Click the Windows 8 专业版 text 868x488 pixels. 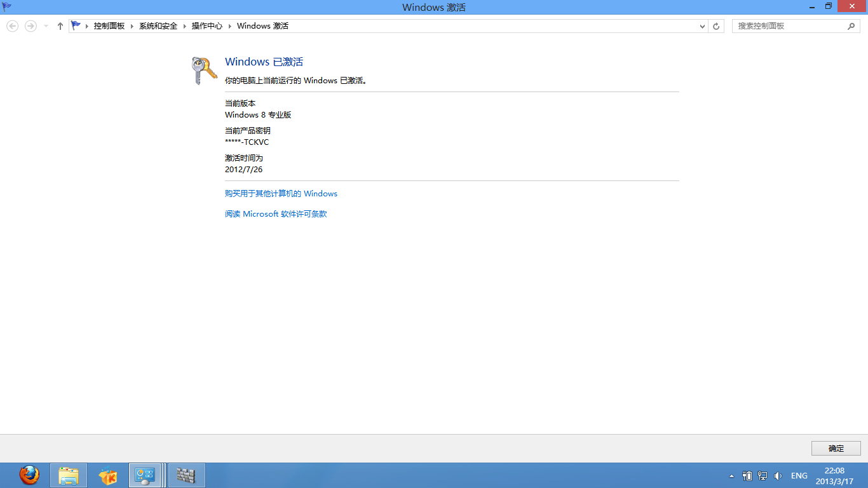258,115
